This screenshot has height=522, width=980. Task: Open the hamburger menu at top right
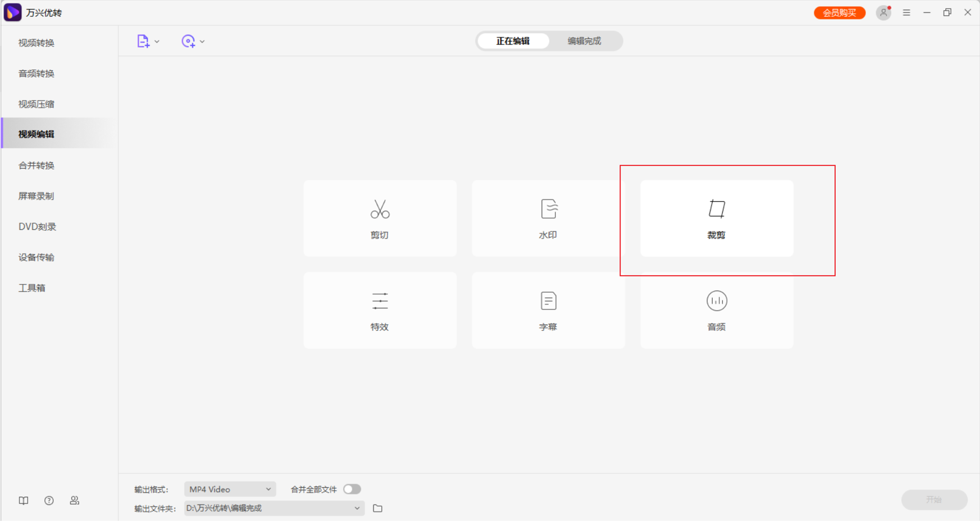coord(906,12)
